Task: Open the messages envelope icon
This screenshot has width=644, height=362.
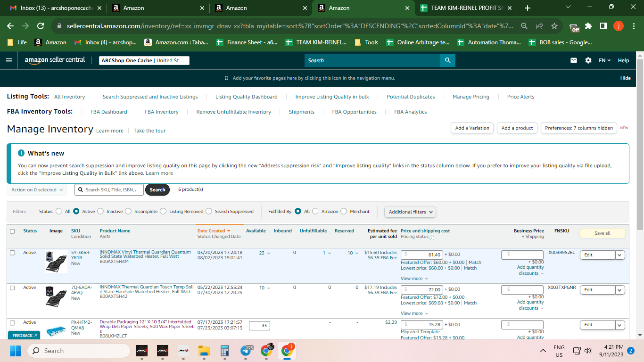Action: [x=574, y=60]
